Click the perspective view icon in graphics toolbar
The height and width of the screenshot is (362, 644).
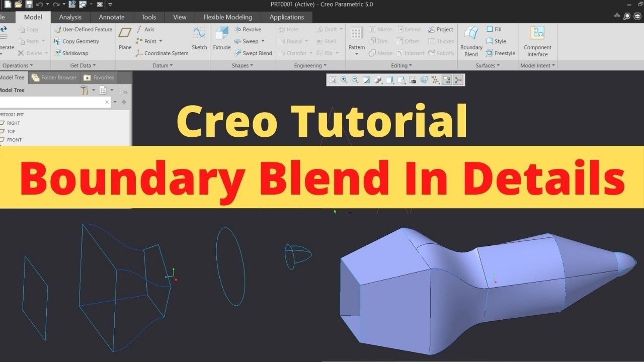tap(424, 80)
